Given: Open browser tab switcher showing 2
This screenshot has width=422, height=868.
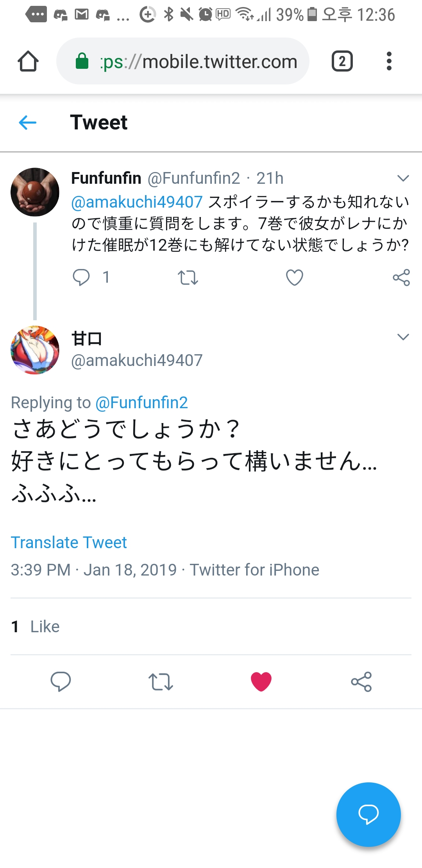Looking at the screenshot, I should [x=342, y=61].
